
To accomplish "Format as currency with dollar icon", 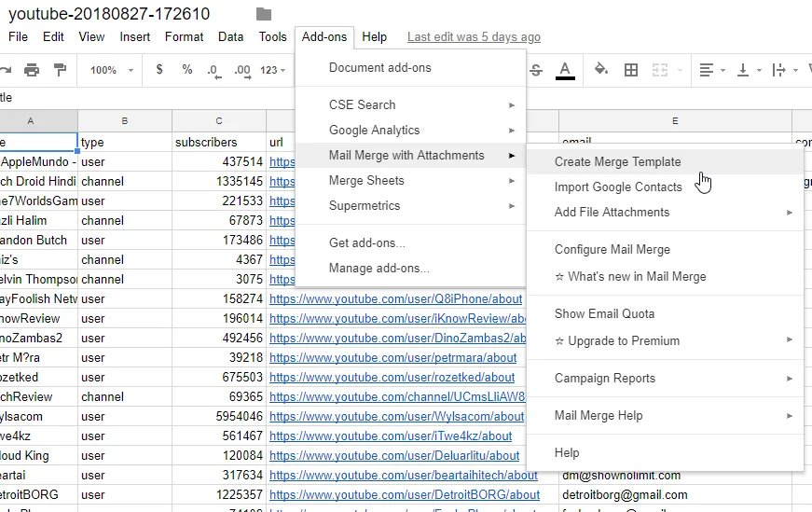I will point(159,69).
